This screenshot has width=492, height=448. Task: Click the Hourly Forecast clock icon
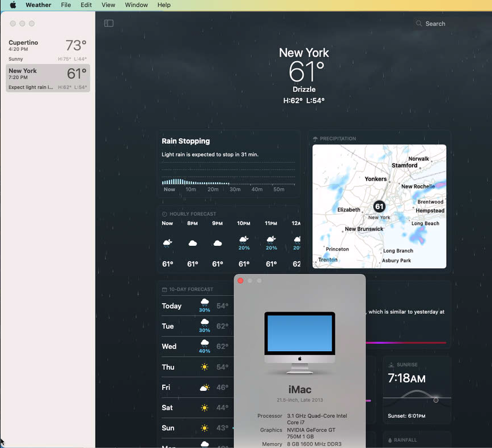pos(164,214)
